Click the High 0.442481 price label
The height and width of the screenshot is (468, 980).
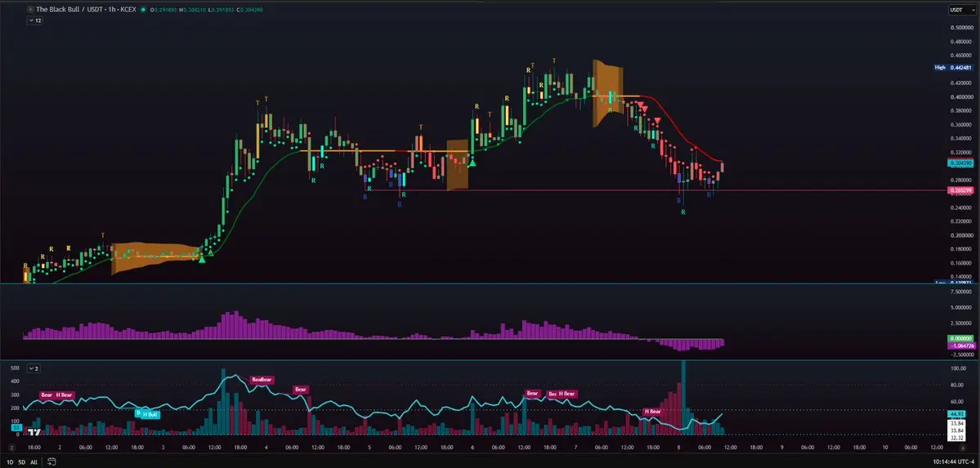click(x=953, y=68)
